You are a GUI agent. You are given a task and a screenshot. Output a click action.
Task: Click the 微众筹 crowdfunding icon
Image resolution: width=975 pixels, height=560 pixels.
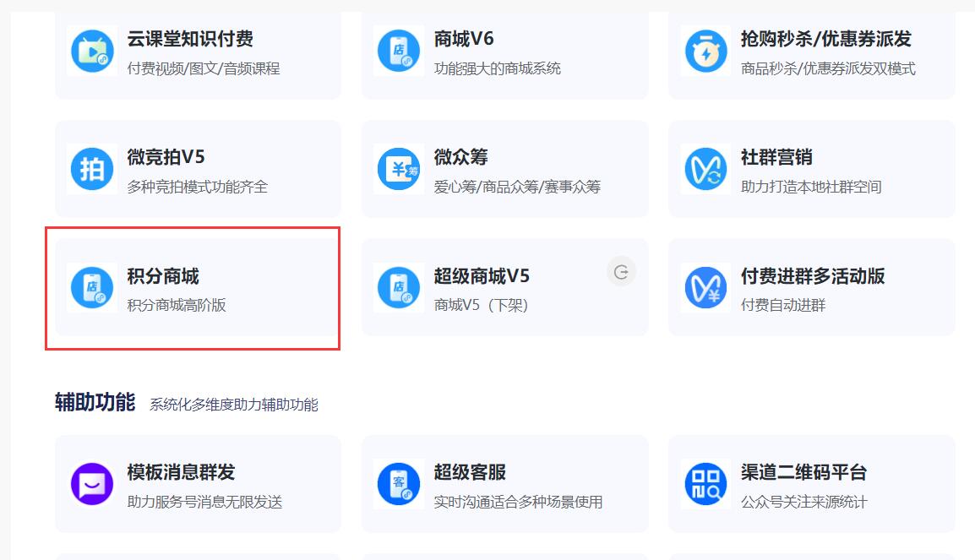399,169
